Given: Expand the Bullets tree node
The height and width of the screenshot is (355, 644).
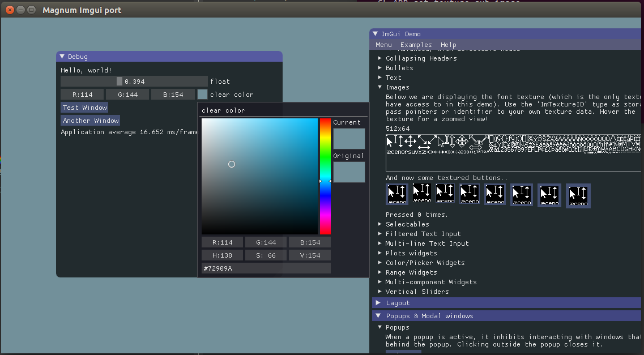Looking at the screenshot, I should (395, 68).
